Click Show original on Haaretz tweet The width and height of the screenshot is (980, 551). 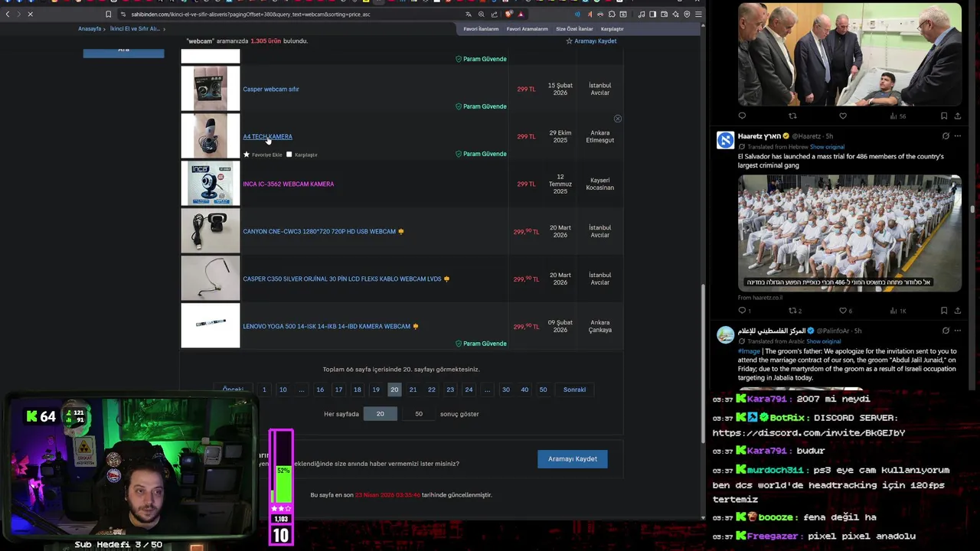(827, 147)
